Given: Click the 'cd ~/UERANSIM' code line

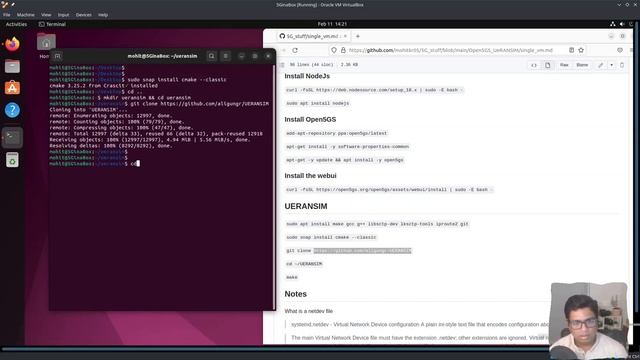Looking at the screenshot, I should tap(304, 264).
